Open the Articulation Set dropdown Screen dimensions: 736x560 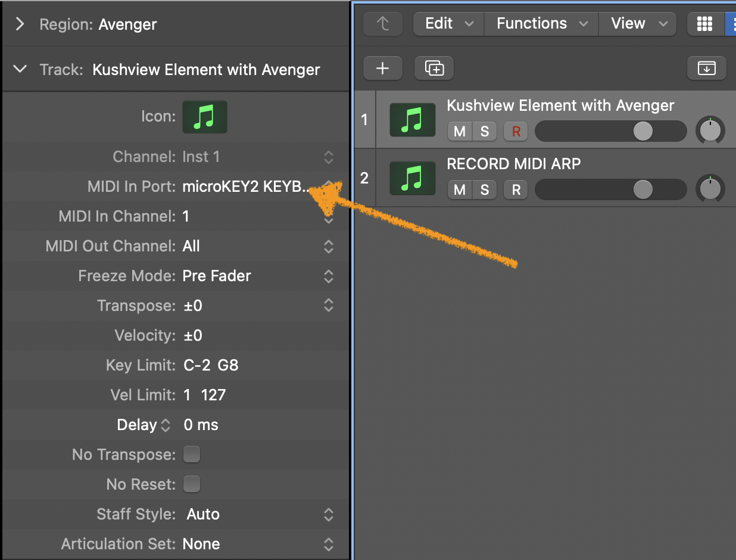[328, 544]
